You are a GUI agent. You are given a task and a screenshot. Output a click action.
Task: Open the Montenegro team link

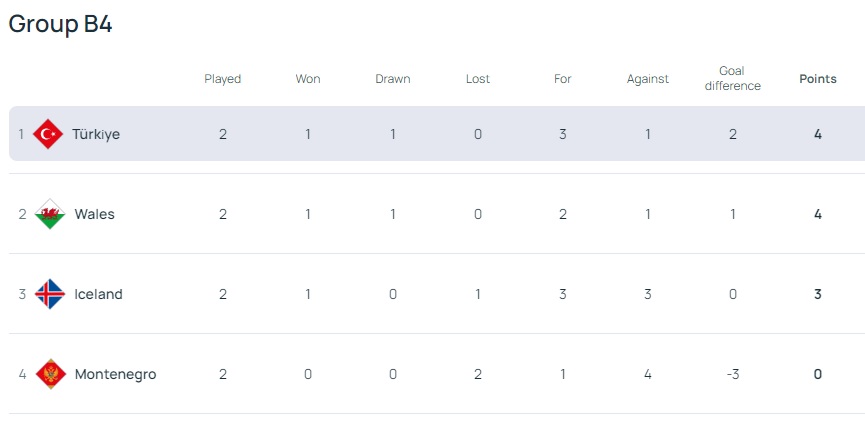(115, 374)
